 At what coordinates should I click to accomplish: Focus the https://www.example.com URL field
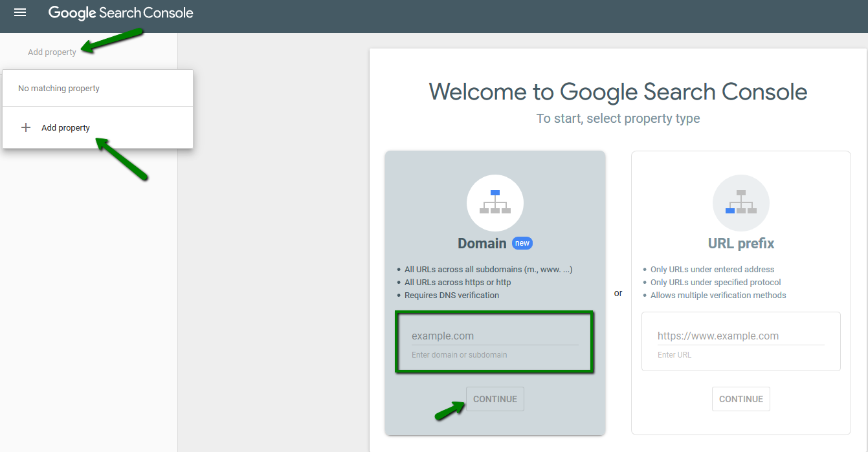pos(740,336)
